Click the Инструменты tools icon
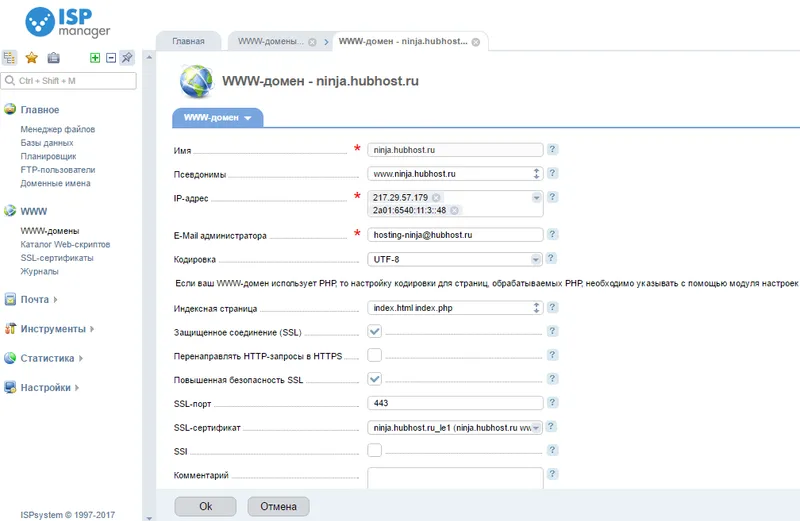Screen dimensions: 800x521 [x=10, y=329]
